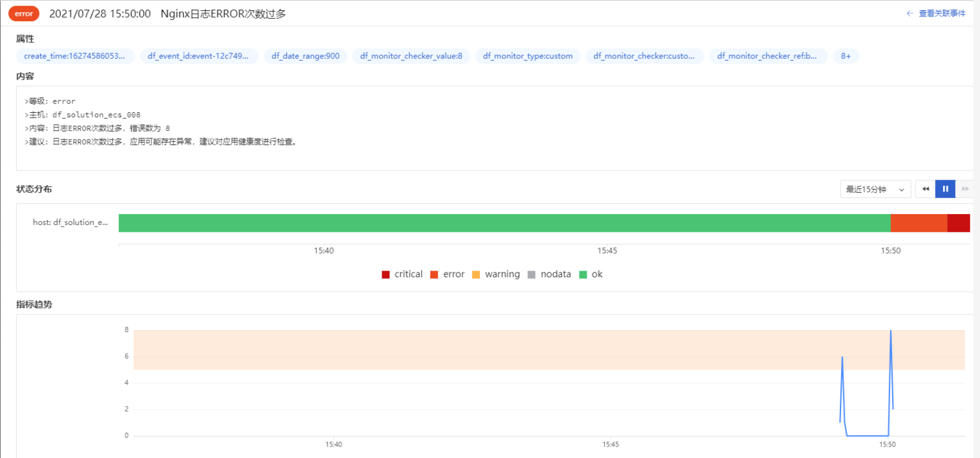Toggle the warning series in the legend
980x458 pixels.
coord(496,274)
